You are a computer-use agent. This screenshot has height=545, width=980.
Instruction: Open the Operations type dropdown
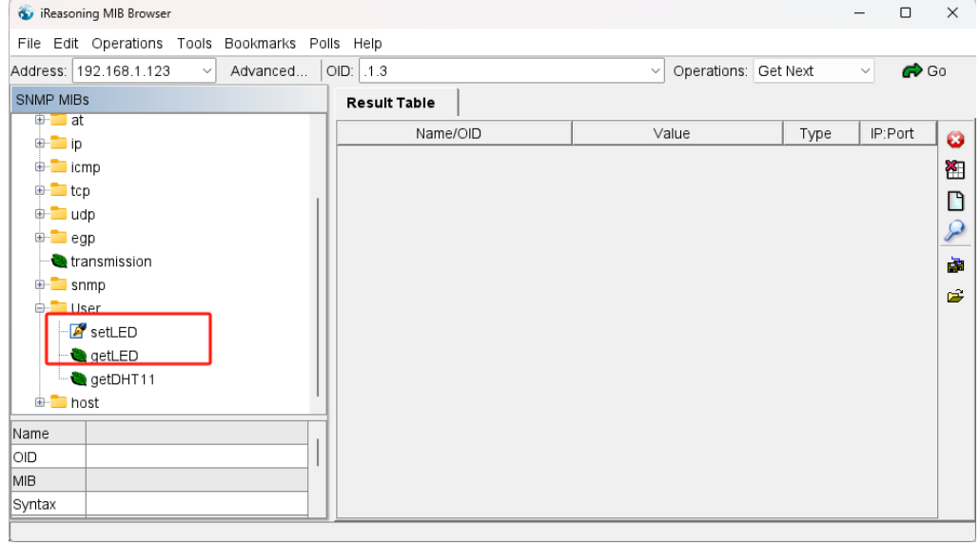(865, 71)
